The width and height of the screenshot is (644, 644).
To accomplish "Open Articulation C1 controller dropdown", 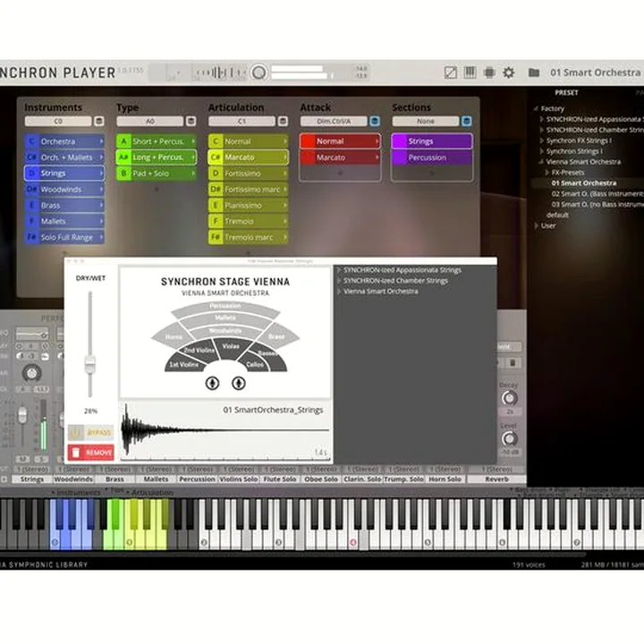I will 241,121.
